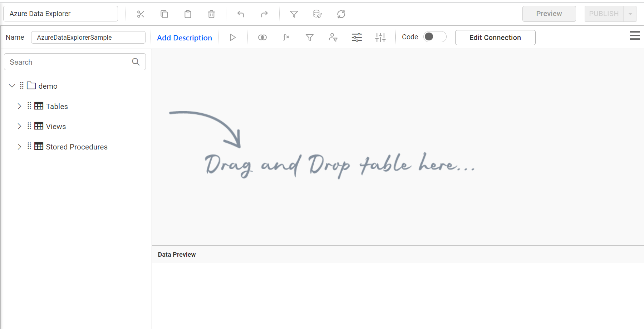This screenshot has width=644, height=329.
Task: Open the user filter icon
Action: click(x=333, y=37)
